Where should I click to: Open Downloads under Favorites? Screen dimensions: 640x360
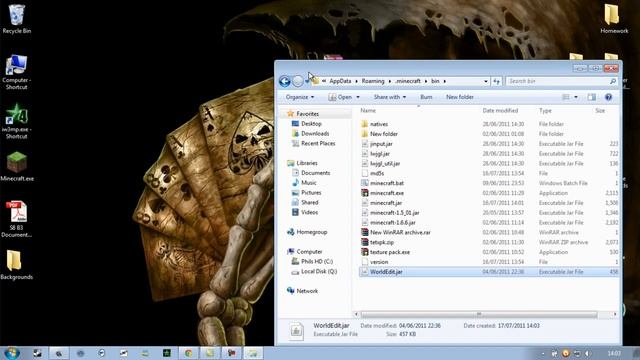pos(315,133)
